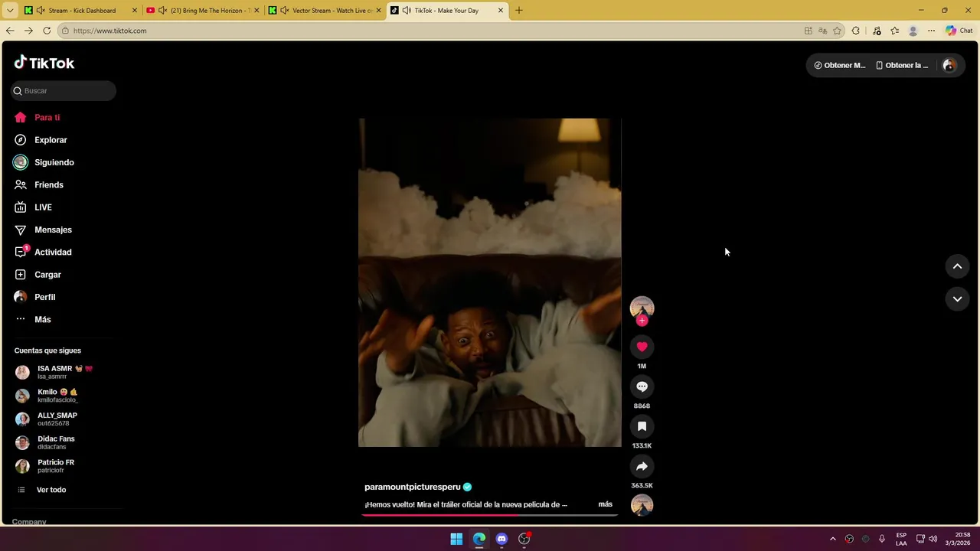Open the creator avatar beside the video
Image resolution: width=980 pixels, height=551 pixels.
(642, 308)
